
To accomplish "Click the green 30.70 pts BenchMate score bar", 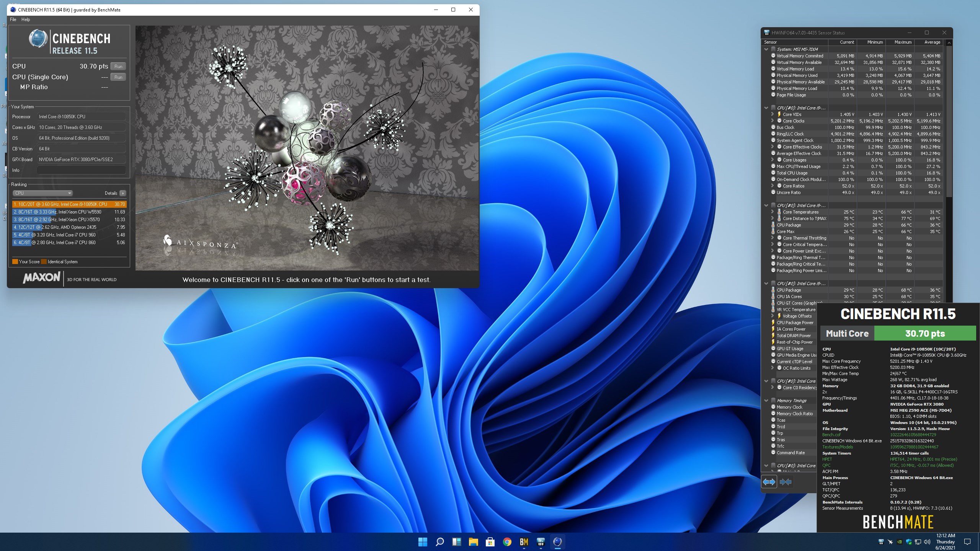I will tap(925, 333).
